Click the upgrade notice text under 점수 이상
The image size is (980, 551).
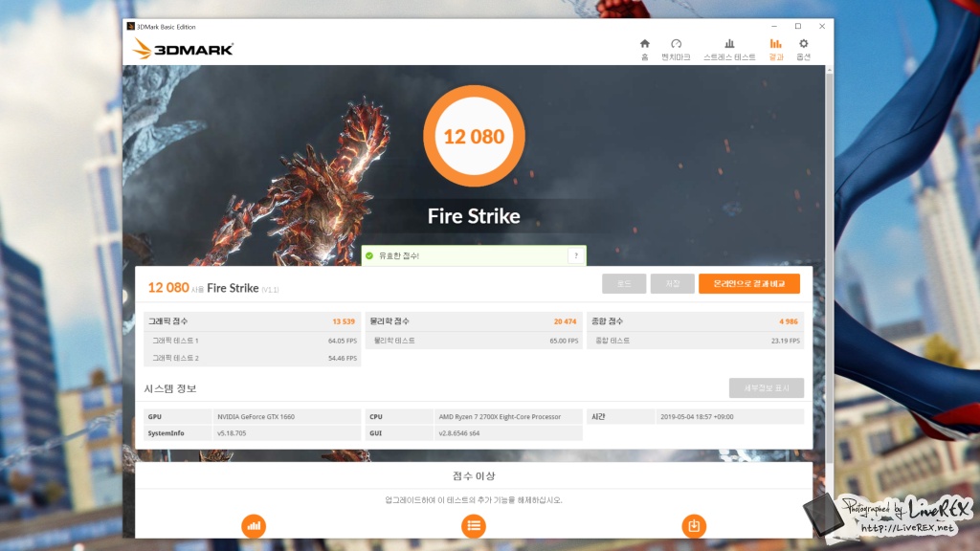pos(474,499)
